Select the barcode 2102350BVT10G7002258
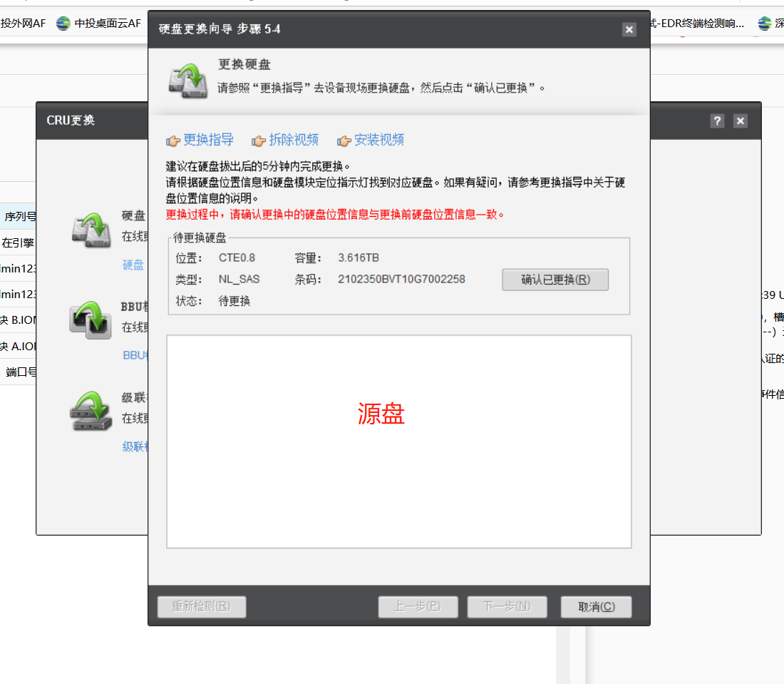Screen dimensions: 784x684 coord(401,279)
